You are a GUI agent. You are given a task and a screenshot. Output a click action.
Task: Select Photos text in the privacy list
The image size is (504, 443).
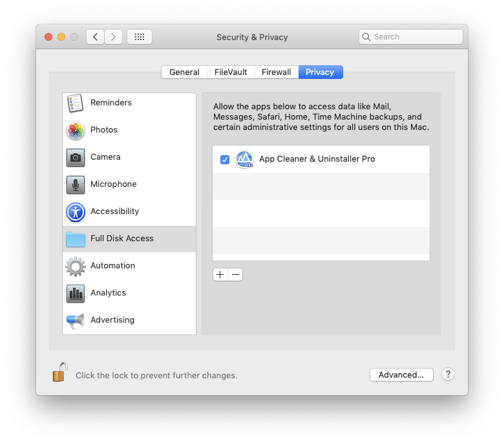104,129
